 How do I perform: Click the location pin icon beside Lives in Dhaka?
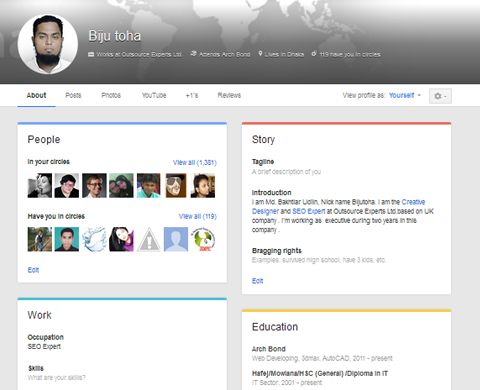tap(260, 54)
